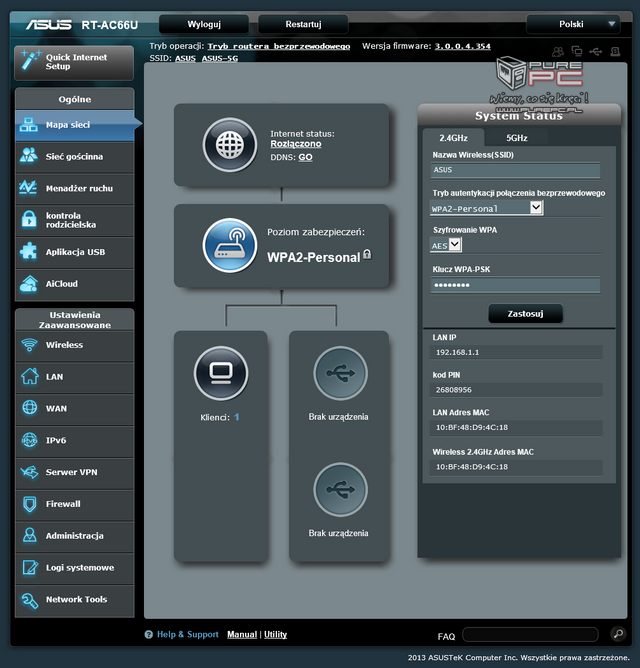Click the printer status icon in header
The image size is (640, 668).
tap(615, 52)
